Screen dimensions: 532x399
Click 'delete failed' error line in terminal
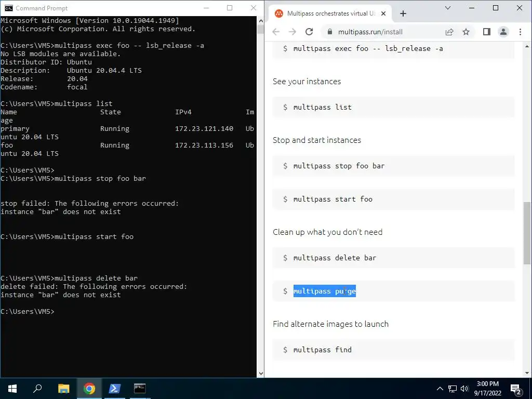click(x=94, y=286)
